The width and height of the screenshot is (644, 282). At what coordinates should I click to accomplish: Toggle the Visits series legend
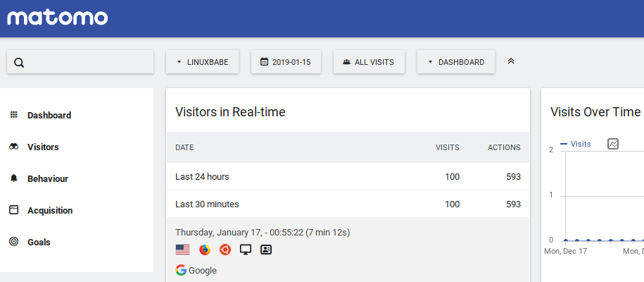click(576, 144)
